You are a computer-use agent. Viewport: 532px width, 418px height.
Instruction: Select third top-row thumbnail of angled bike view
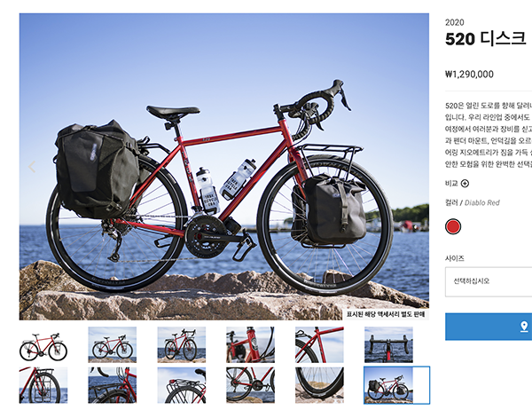182,344
